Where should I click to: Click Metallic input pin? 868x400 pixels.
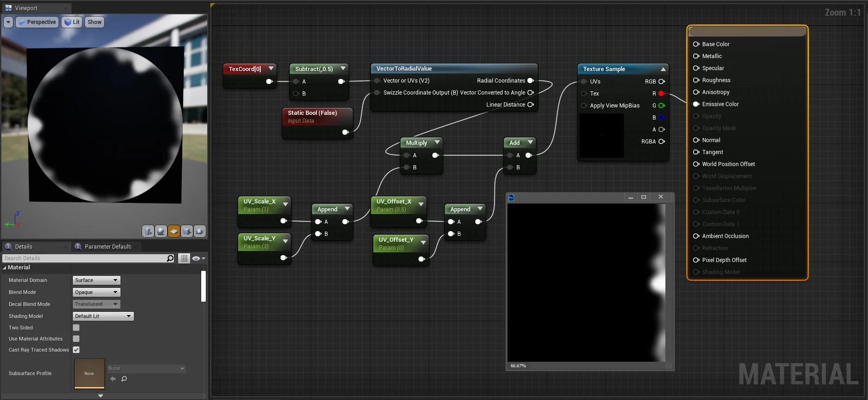(x=696, y=56)
